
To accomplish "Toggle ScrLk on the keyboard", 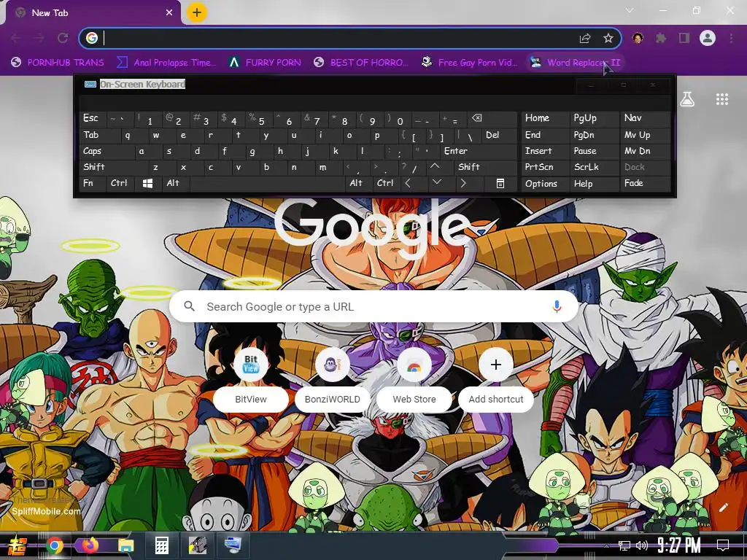I will [594, 167].
